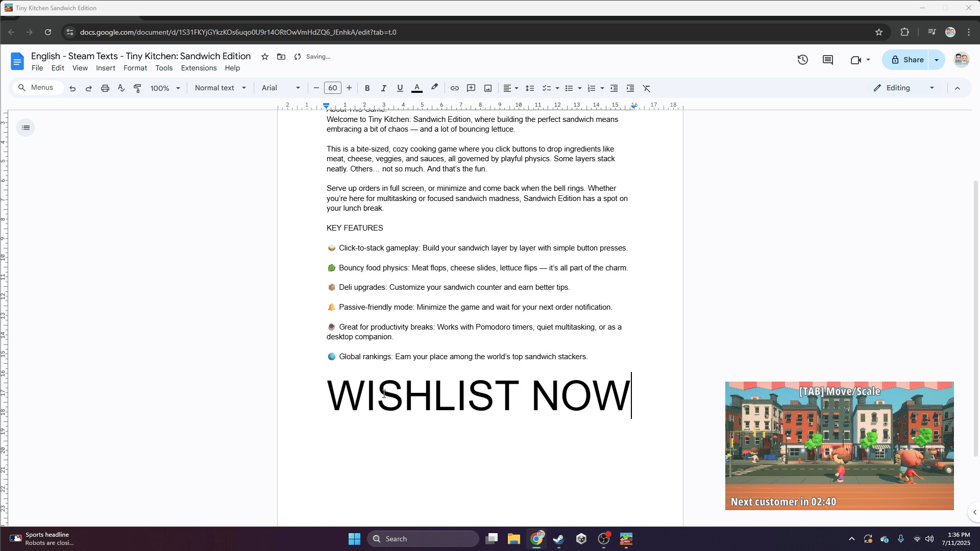Click the Share button
980x551 pixels.
[907, 60]
